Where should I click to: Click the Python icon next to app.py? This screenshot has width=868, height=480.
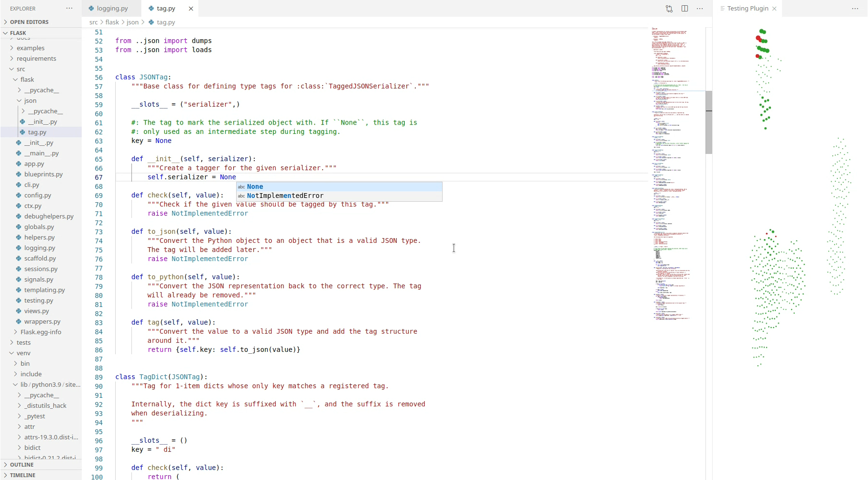pyautogui.click(x=18, y=164)
